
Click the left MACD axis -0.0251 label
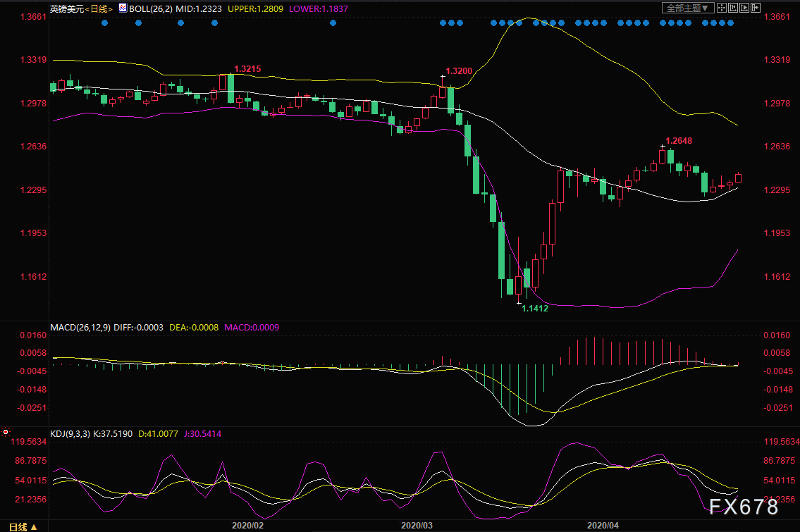[x=32, y=408]
